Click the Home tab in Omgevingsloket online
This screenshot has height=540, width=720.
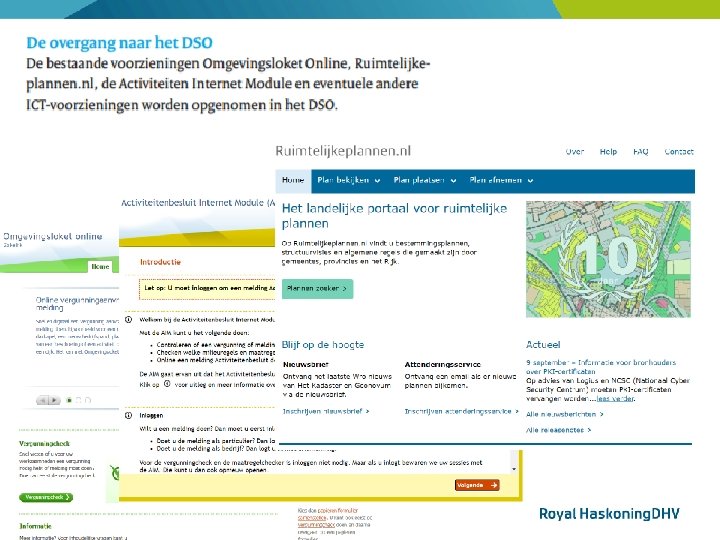[100, 267]
